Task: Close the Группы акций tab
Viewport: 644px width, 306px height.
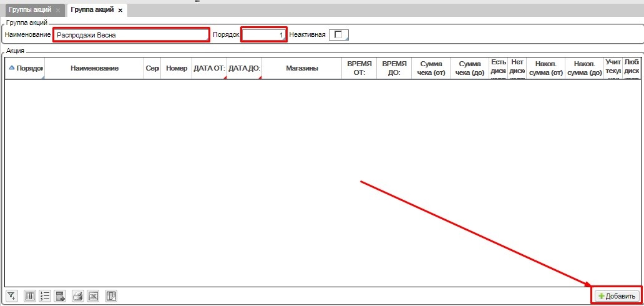Action: point(58,11)
